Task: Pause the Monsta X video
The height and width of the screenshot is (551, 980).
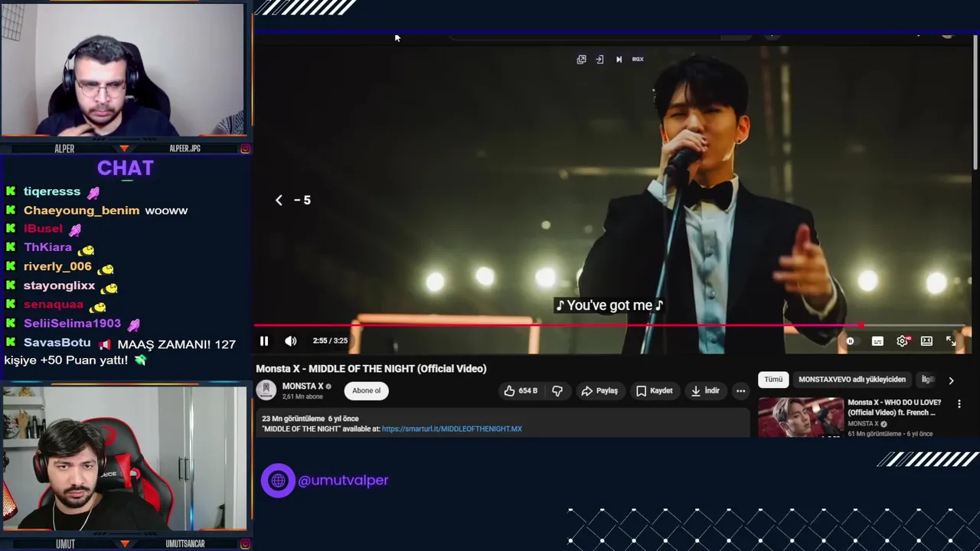Action: point(264,341)
